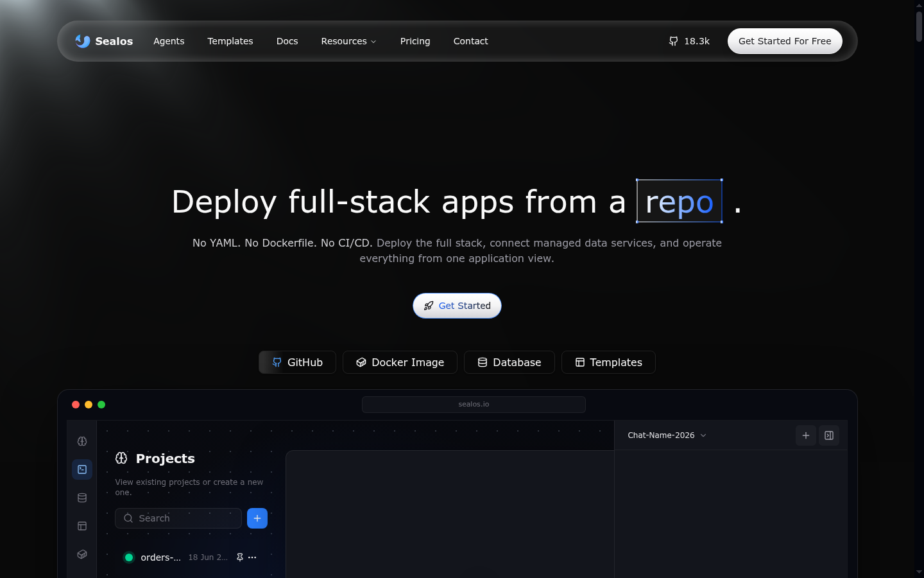Click the yellow minimize dot of the mockup window
The image size is (924, 578).
tap(89, 405)
